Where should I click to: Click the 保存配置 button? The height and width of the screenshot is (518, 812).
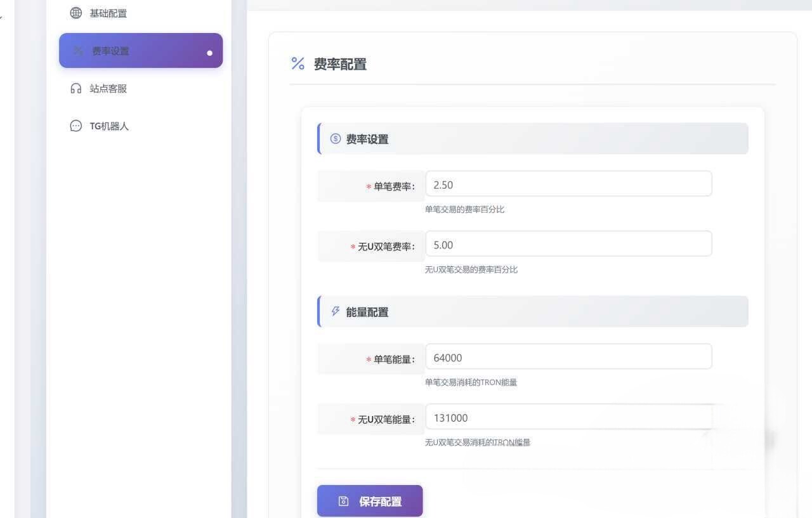[x=370, y=501]
